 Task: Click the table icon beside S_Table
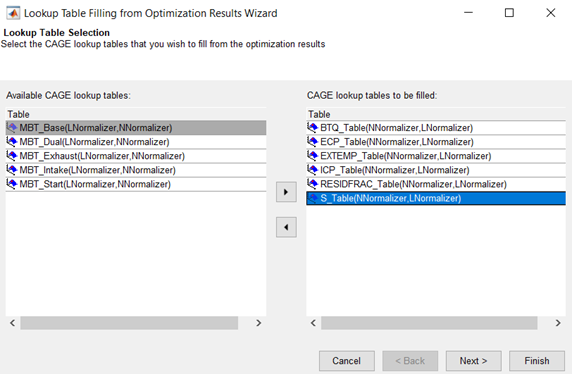click(x=313, y=198)
